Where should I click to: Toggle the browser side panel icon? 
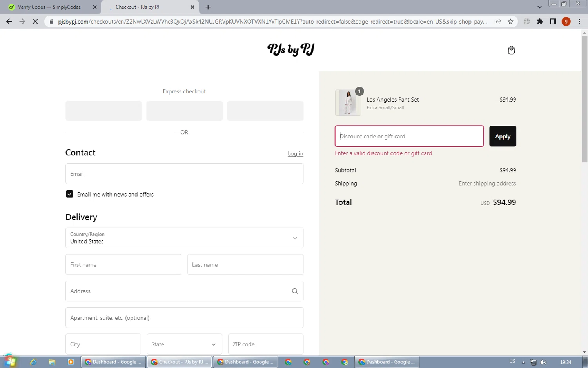click(553, 22)
